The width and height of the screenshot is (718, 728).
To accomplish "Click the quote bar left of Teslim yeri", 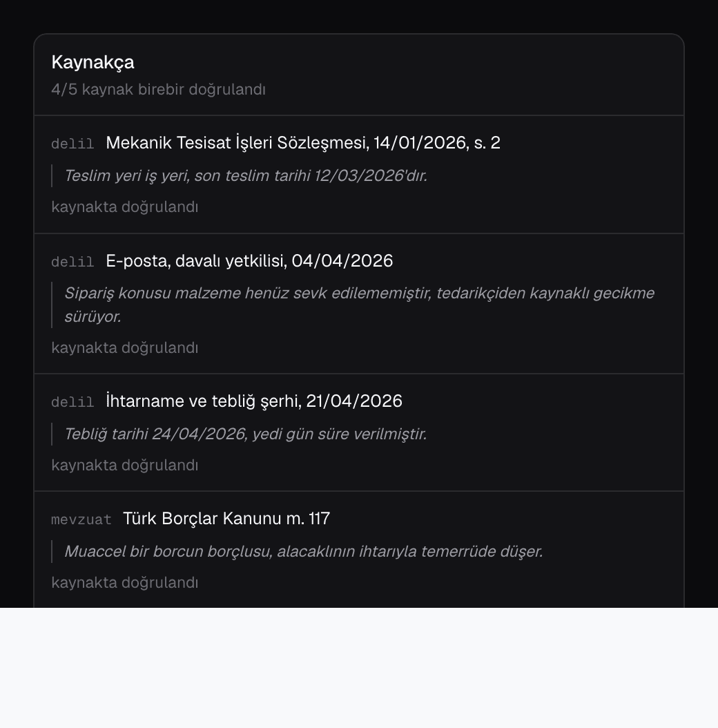I will (52, 175).
